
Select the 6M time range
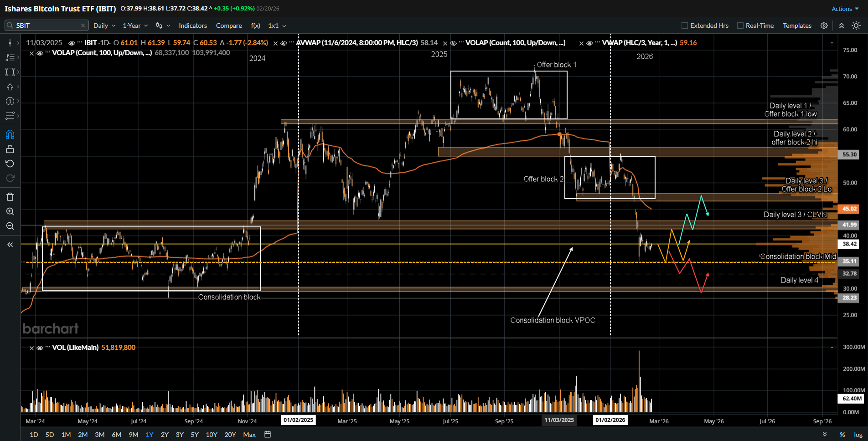click(117, 435)
